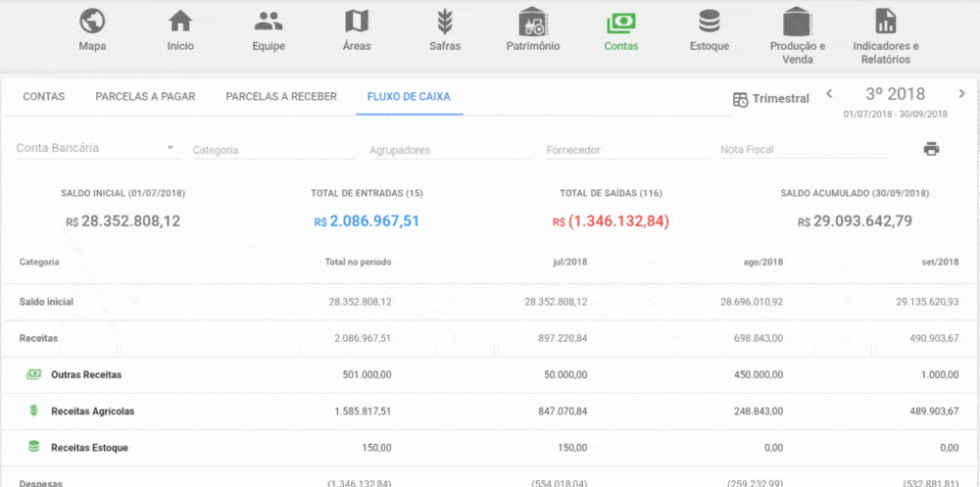This screenshot has height=487, width=980.
Task: Open the Equipe team icon
Action: [268, 22]
